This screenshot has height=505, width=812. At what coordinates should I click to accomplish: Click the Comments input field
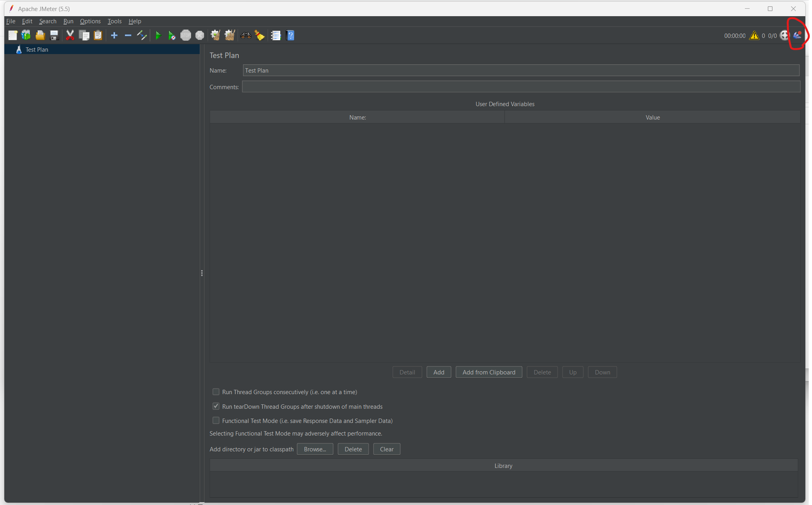pos(521,87)
